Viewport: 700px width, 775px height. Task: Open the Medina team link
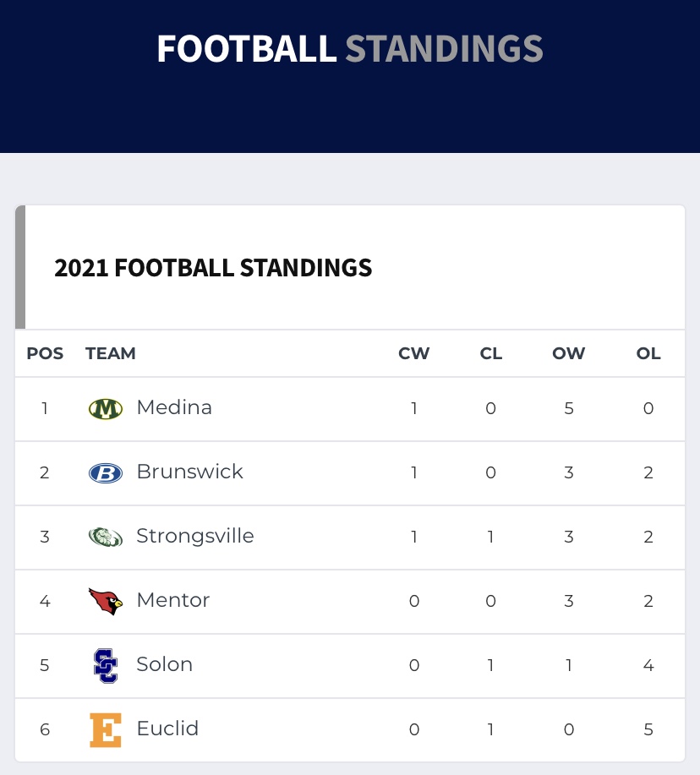(x=174, y=408)
